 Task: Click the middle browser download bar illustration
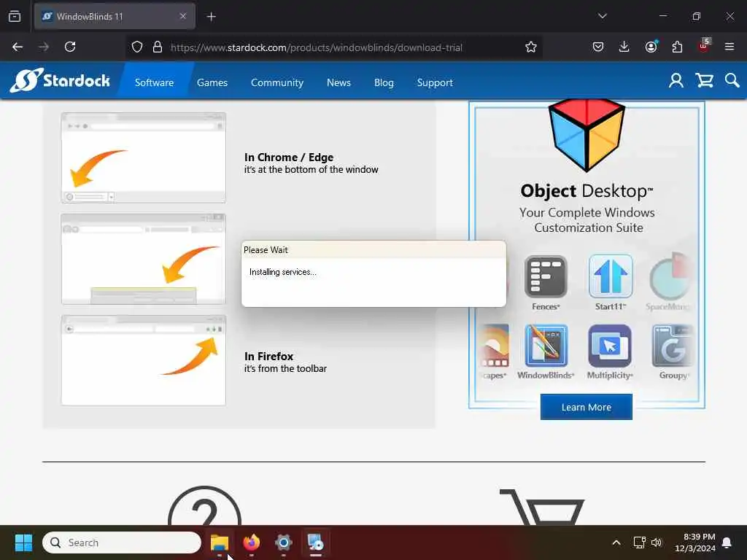[x=144, y=259]
